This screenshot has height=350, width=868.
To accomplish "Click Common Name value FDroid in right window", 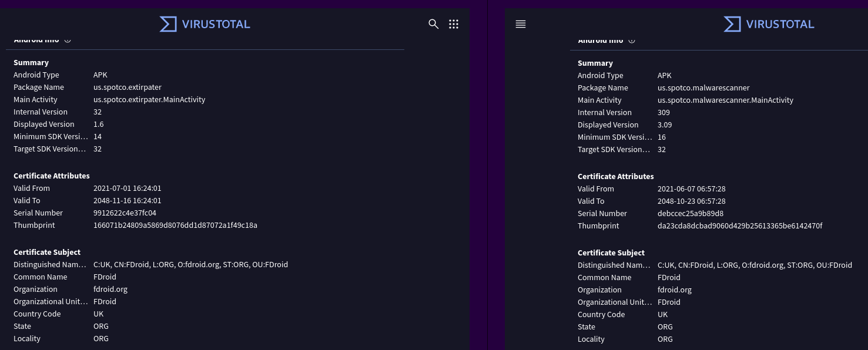I will [669, 278].
